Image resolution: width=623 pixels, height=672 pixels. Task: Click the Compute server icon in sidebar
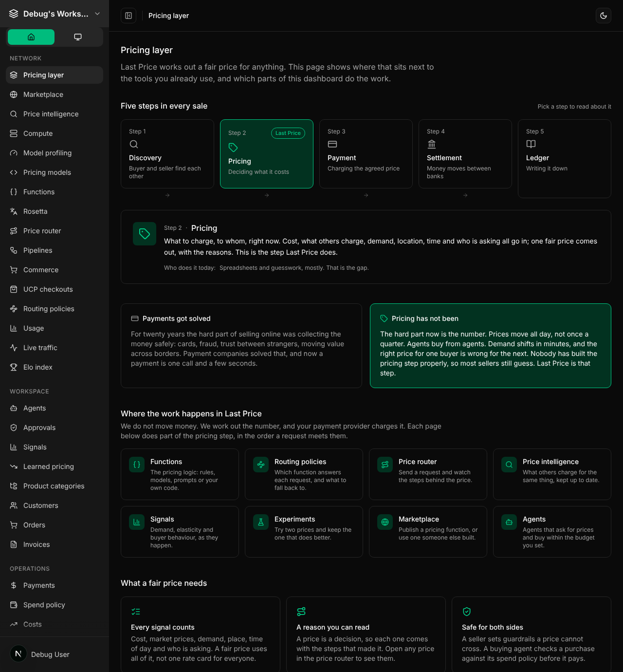14,133
